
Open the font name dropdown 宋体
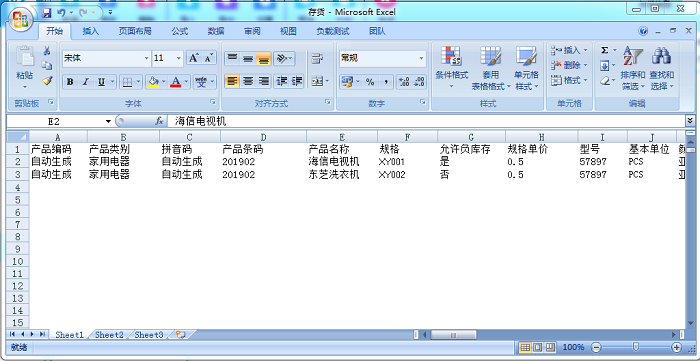146,58
